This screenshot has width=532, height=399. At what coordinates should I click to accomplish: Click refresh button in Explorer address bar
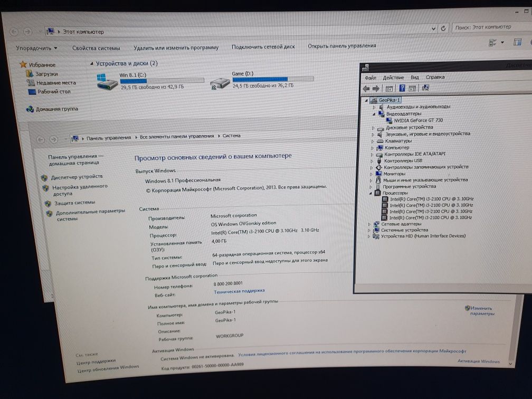tap(443, 28)
